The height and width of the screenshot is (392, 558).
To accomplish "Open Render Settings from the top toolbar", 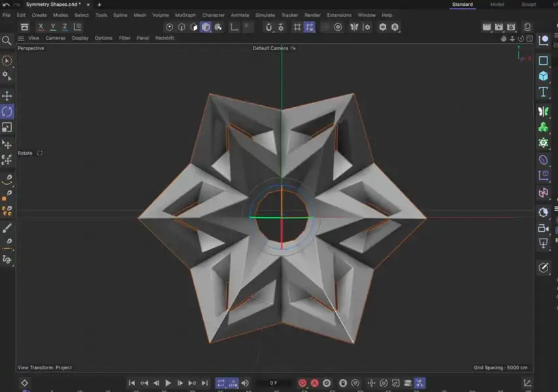I will click(x=510, y=27).
